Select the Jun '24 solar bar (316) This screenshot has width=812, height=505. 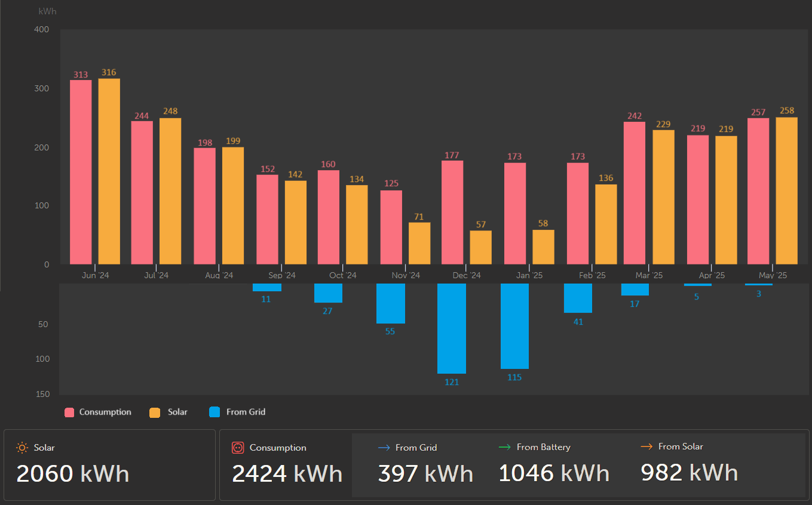109,171
